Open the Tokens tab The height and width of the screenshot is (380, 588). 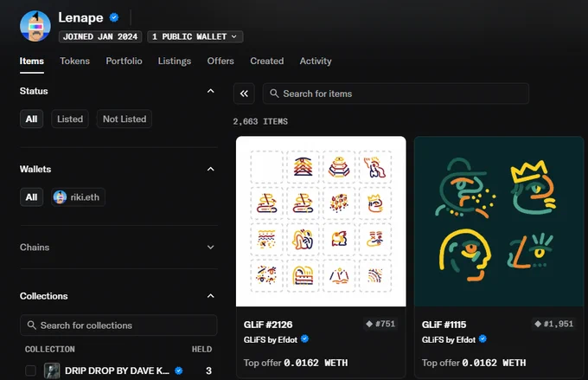74,61
